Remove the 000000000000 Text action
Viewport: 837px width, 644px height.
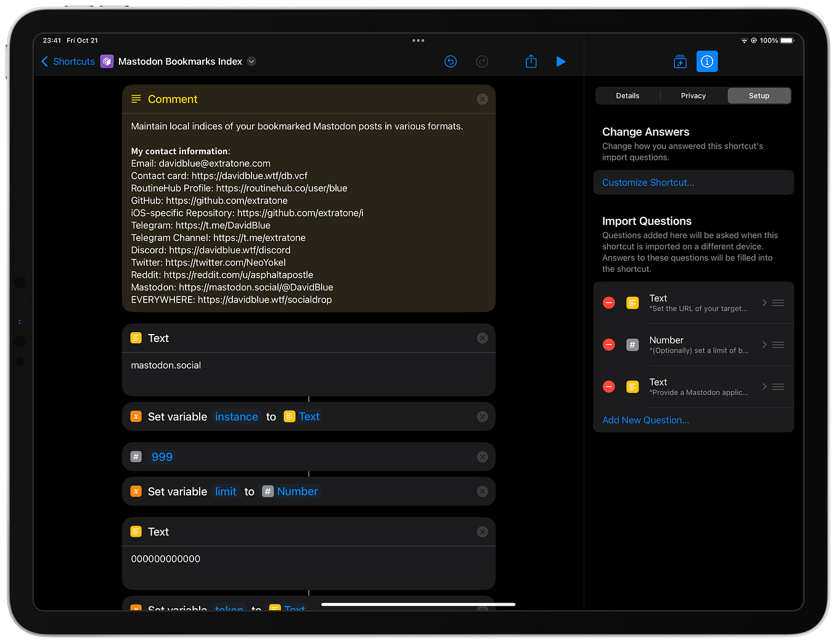(x=483, y=532)
